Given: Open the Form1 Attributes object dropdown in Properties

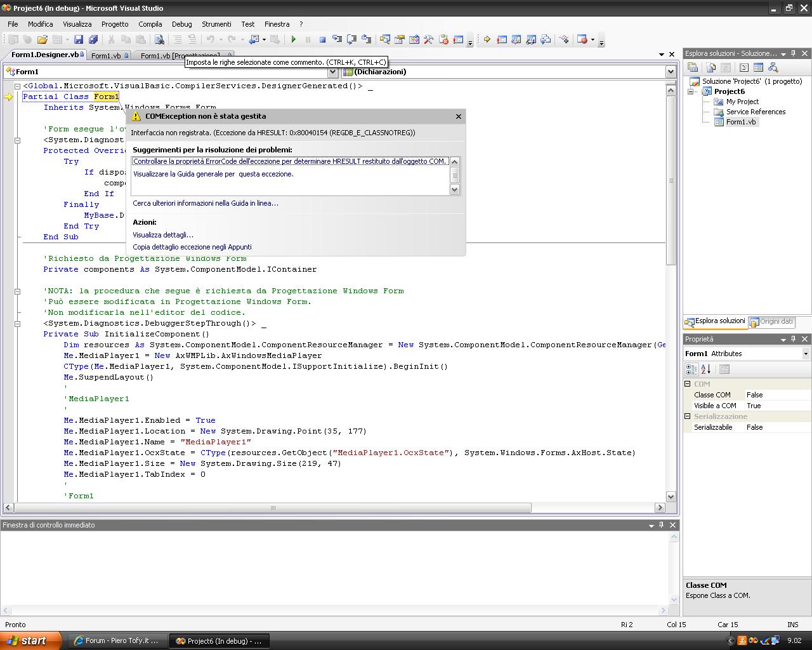Looking at the screenshot, I should coord(806,354).
